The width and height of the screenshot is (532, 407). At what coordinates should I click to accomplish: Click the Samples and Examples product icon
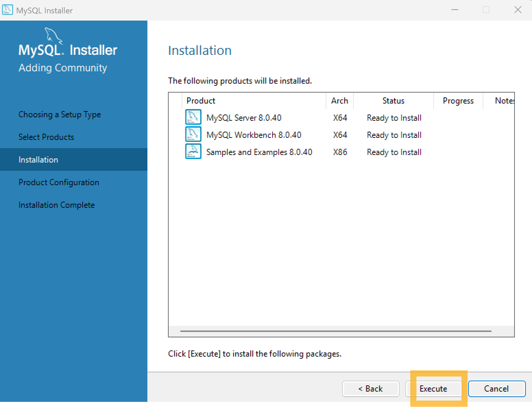point(193,152)
